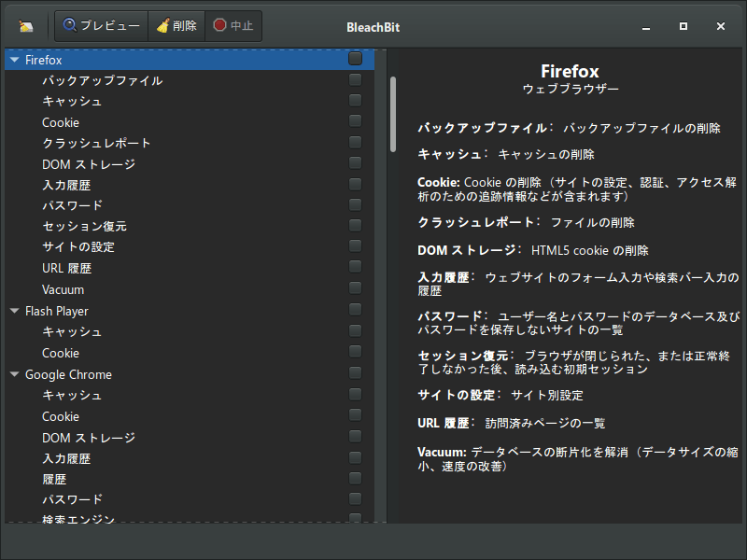Enable the Chrome 検索エンジン checkbox
747x560 pixels.
355,518
